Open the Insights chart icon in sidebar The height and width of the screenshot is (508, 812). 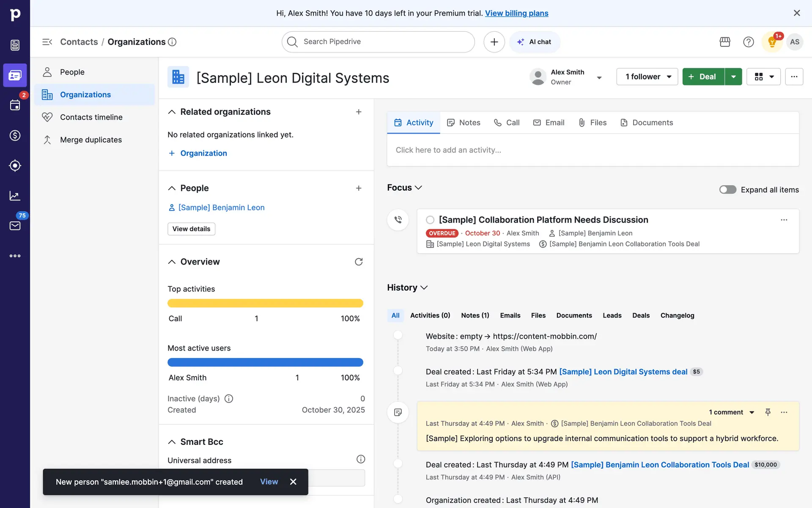point(15,196)
